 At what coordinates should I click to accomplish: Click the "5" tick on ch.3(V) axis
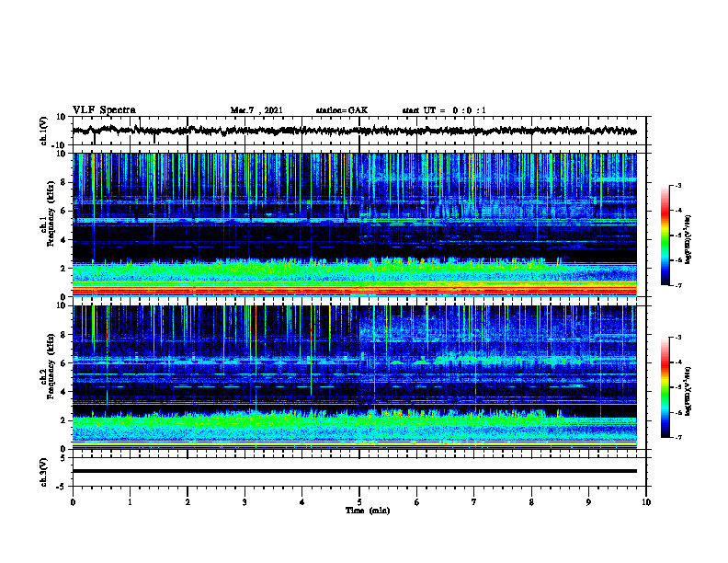tap(64, 457)
